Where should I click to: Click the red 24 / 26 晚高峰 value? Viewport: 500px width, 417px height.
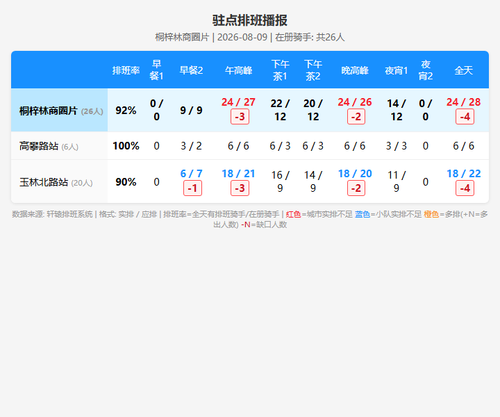(355, 102)
